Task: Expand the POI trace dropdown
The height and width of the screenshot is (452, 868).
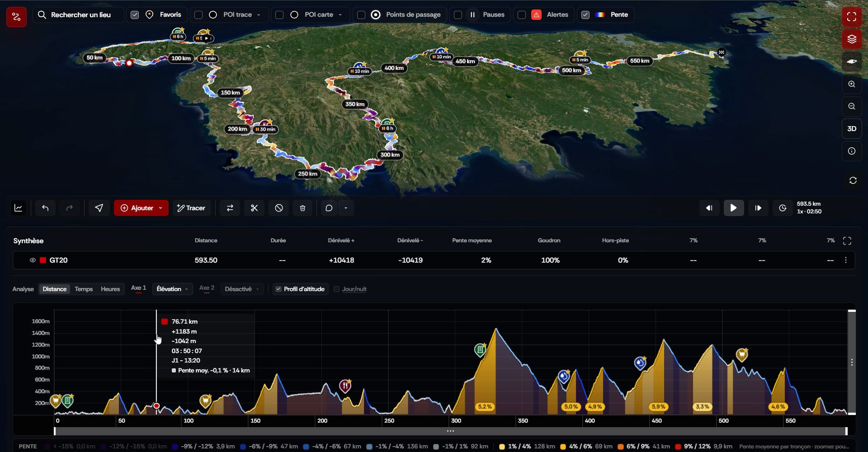Action: pyautogui.click(x=259, y=15)
